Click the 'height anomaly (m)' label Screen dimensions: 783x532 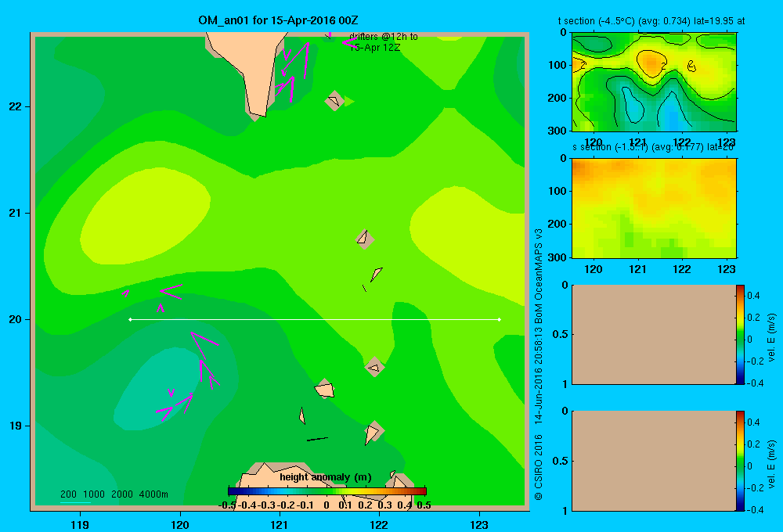pyautogui.click(x=326, y=477)
